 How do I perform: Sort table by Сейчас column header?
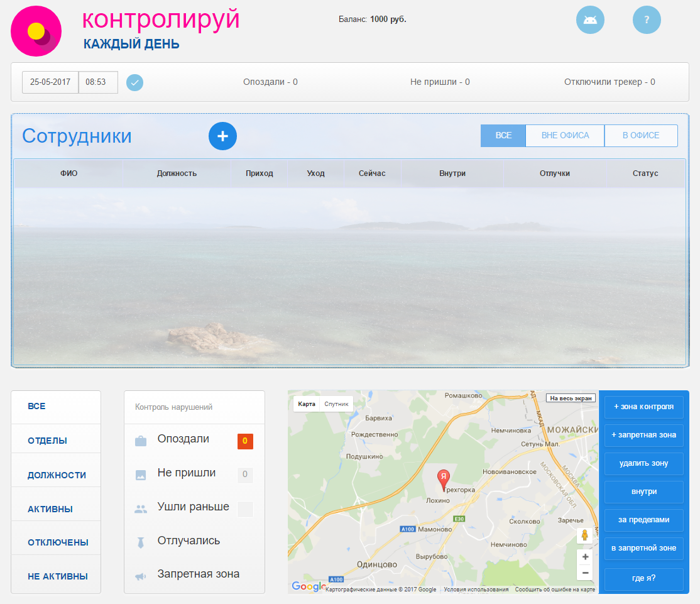[373, 173]
